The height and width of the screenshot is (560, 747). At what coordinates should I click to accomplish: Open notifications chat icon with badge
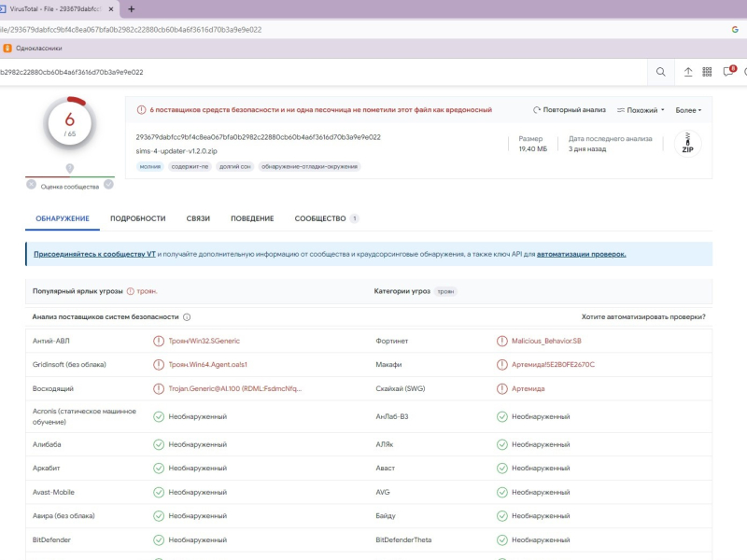click(x=729, y=72)
